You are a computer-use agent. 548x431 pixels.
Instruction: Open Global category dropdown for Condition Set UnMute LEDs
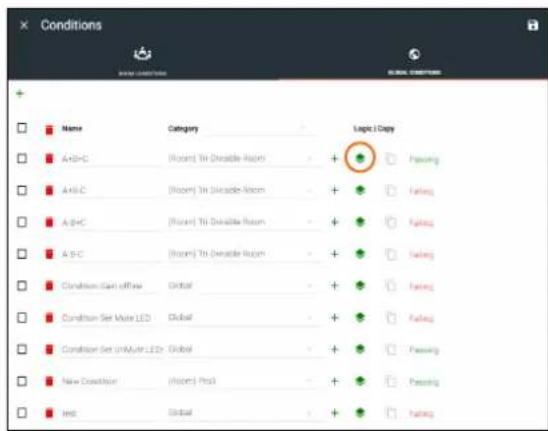tap(241, 350)
